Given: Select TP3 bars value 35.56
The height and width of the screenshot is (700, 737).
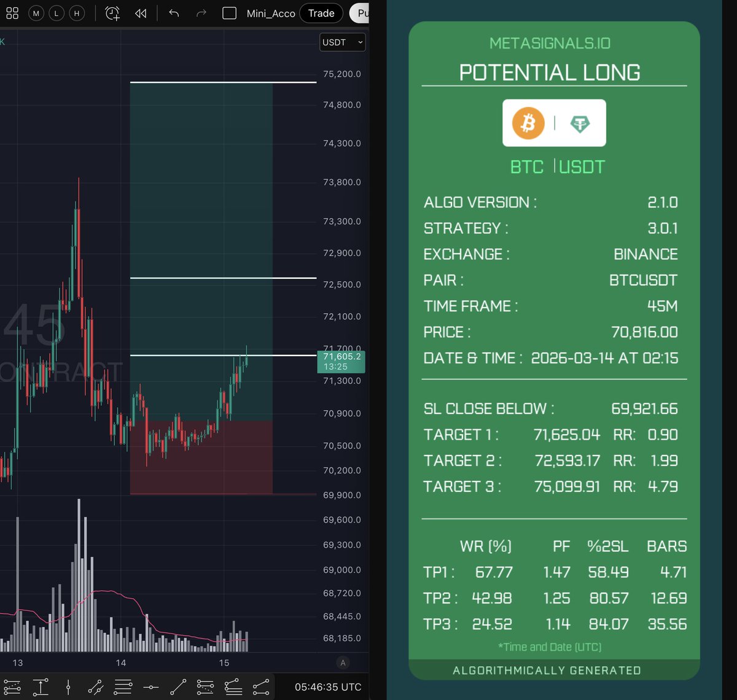Looking at the screenshot, I should tap(668, 624).
